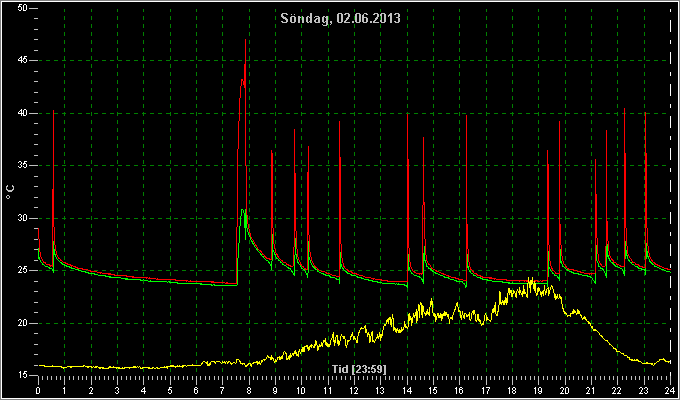The image size is (680, 400).
Task: Click the date title Söndag, 02.06.2013
Action: [340, 18]
